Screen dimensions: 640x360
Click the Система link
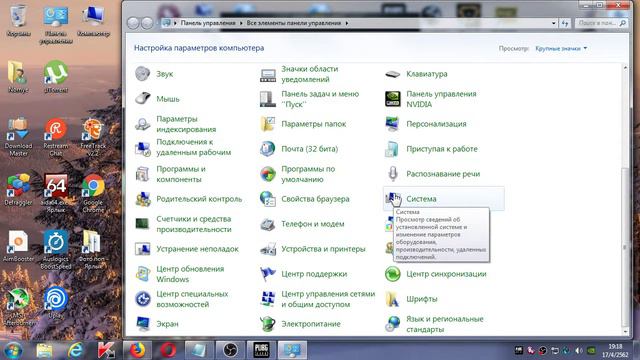coord(421,199)
